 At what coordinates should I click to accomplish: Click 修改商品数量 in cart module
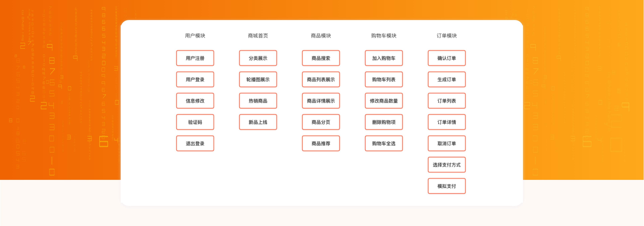384,101
